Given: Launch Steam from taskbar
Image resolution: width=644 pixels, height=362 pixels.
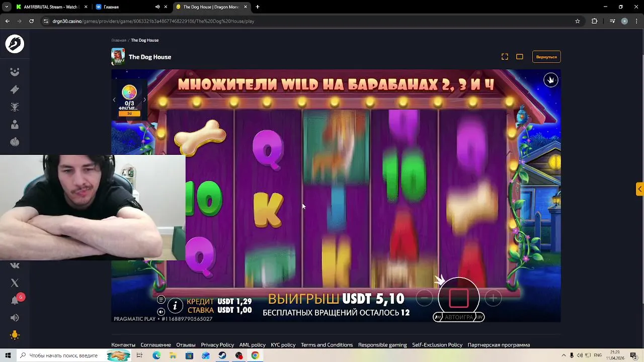Looking at the screenshot, I should point(222,355).
